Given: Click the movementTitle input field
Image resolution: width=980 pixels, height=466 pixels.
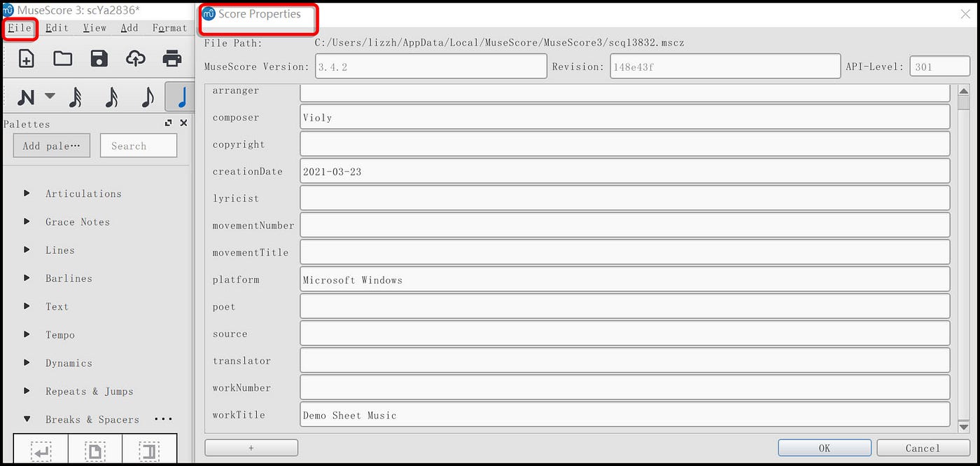Looking at the screenshot, I should [625, 252].
